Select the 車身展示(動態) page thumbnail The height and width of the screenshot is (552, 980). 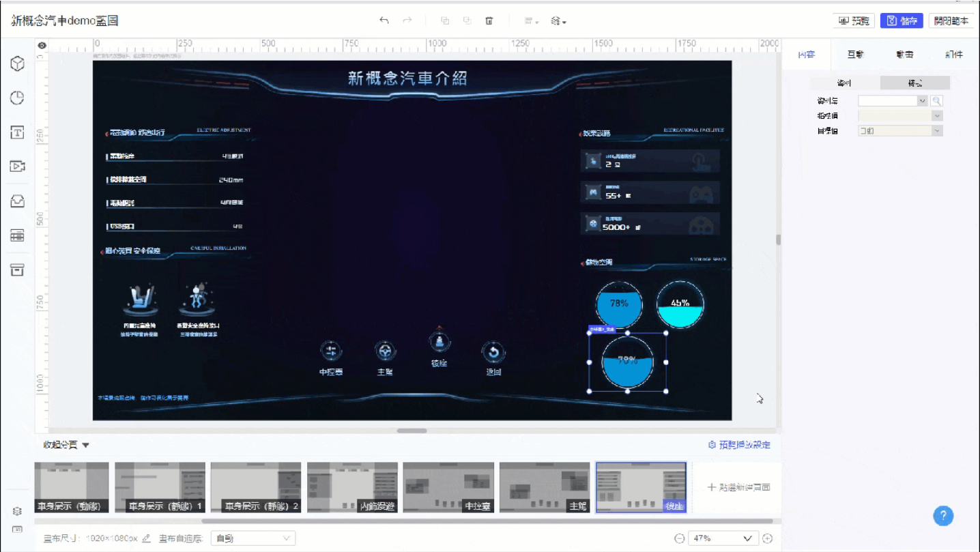[x=72, y=487]
